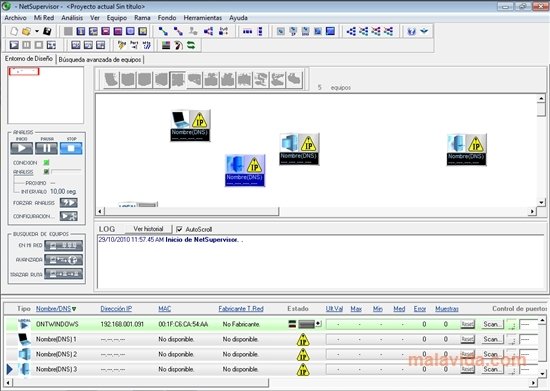550x391 pixels.
Task: Click the green refresh arrows toolbar icon
Action: coord(191,45)
